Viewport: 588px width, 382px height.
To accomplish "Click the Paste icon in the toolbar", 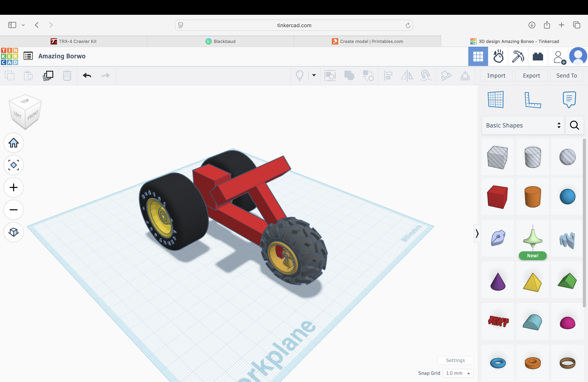I will coord(28,76).
